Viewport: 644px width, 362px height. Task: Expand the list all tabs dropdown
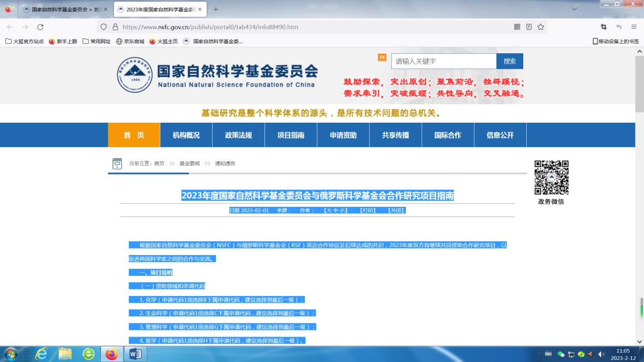pos(574,9)
